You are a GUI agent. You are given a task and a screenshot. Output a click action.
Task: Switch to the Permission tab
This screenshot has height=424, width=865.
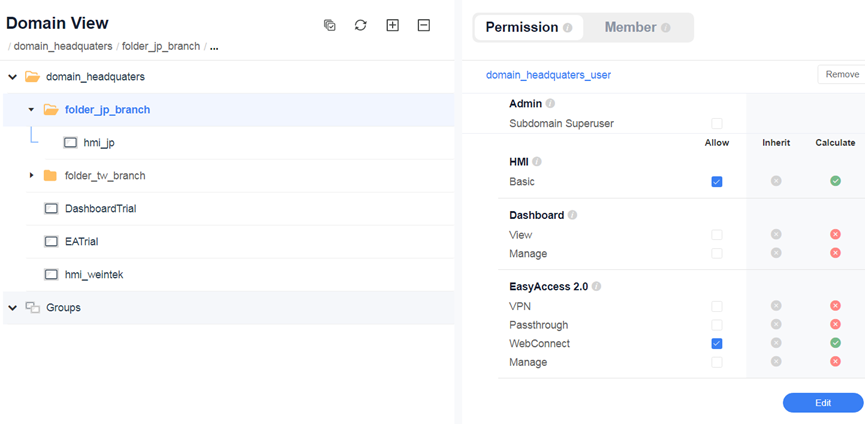[528, 28]
